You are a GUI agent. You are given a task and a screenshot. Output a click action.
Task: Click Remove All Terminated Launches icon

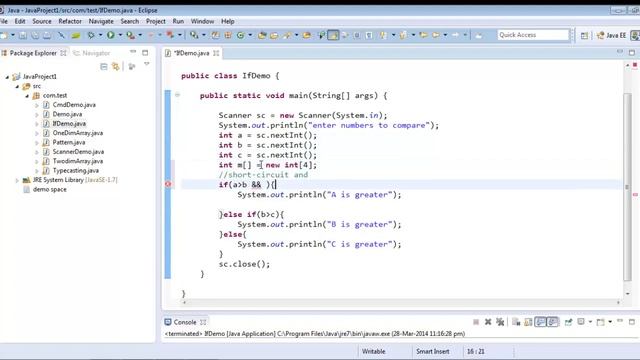tap(500, 322)
